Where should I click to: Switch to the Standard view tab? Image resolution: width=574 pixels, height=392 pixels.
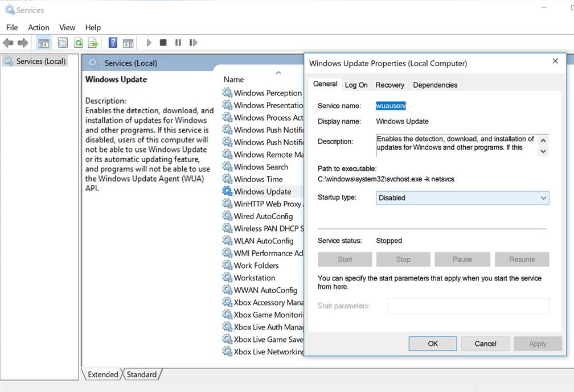coord(142,374)
